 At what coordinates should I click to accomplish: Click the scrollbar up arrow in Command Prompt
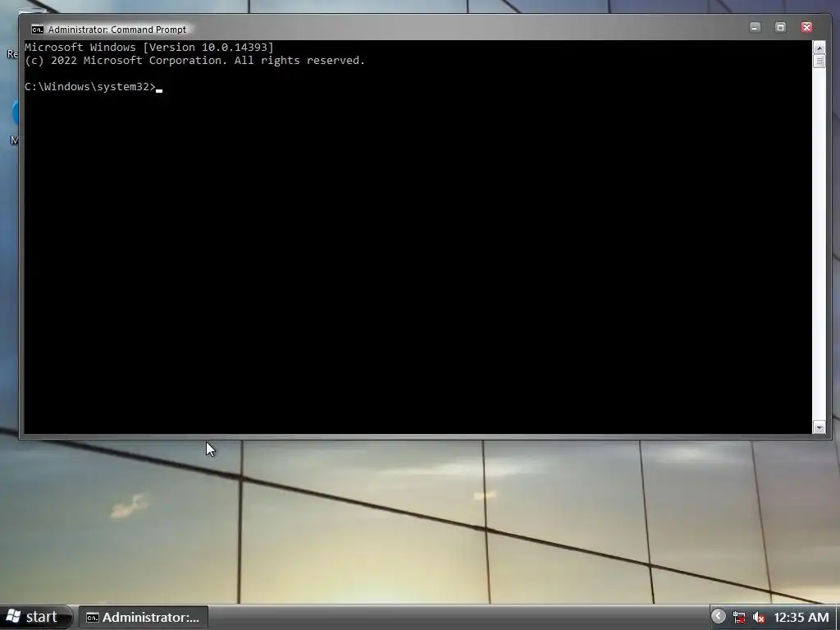pyautogui.click(x=819, y=48)
